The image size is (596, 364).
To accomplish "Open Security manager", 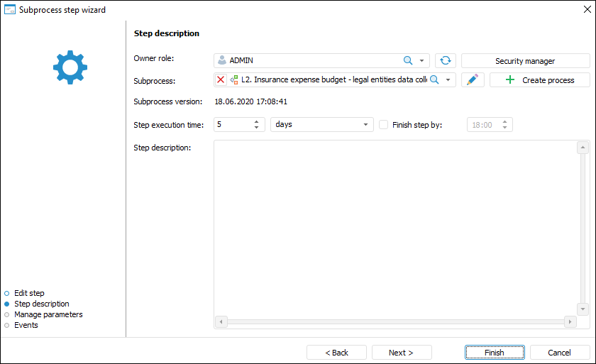I will click(x=525, y=61).
